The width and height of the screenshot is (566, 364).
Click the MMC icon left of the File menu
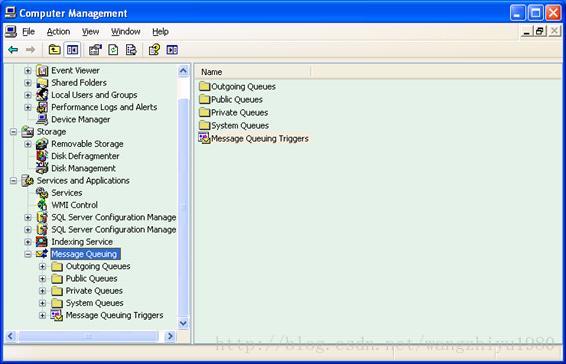coord(10,31)
